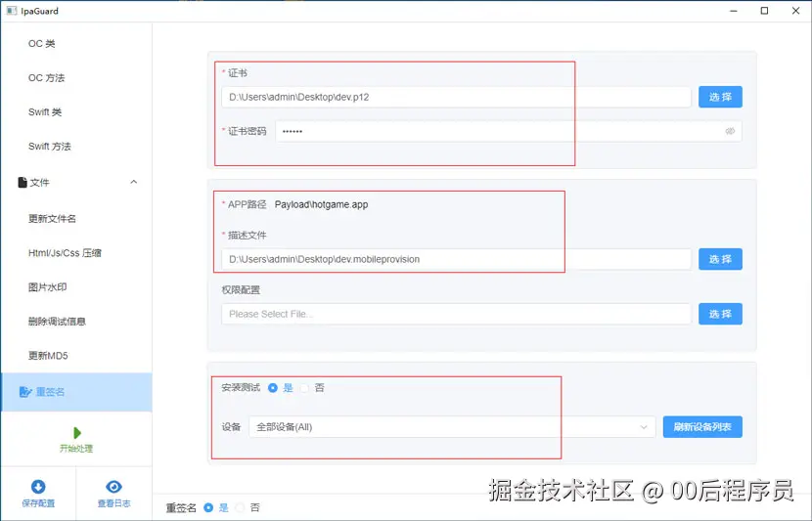Click the 证书密码 password field
This screenshot has width=812, height=521.
[x=508, y=131]
